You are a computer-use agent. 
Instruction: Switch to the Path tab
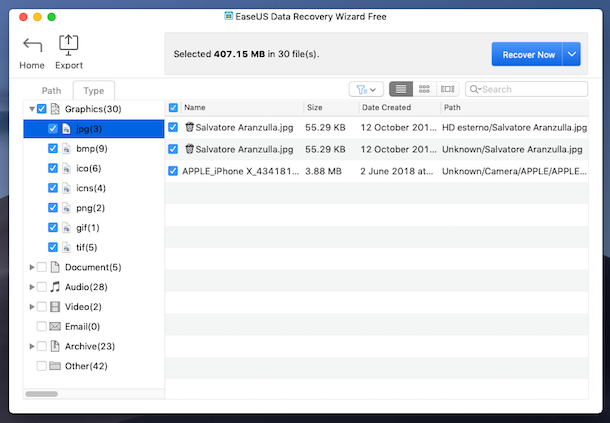tap(51, 91)
